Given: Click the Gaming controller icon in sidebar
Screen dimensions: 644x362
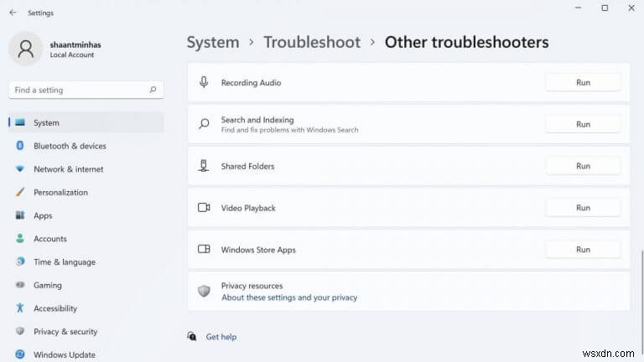Looking at the screenshot, I should click(20, 285).
